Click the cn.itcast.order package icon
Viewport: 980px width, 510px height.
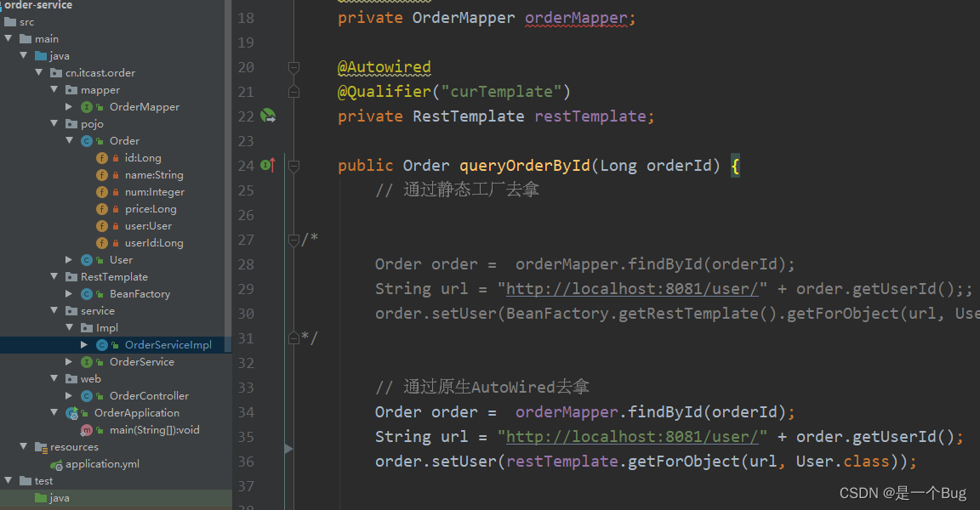click(56, 72)
